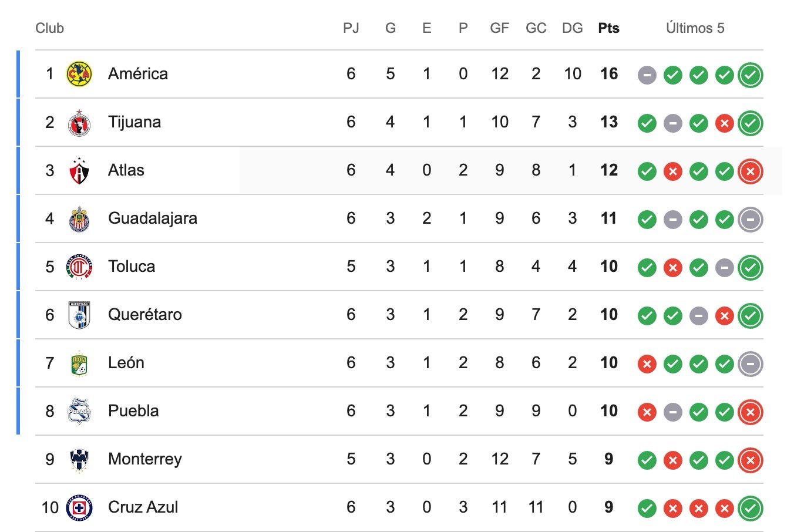Click the Puebla club crest
Screen dimensions: 794x532
[79, 411]
